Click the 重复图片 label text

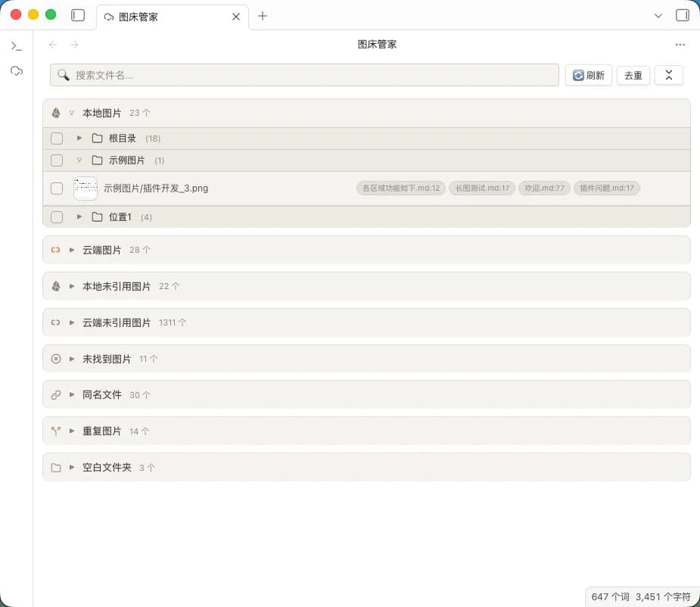click(102, 431)
